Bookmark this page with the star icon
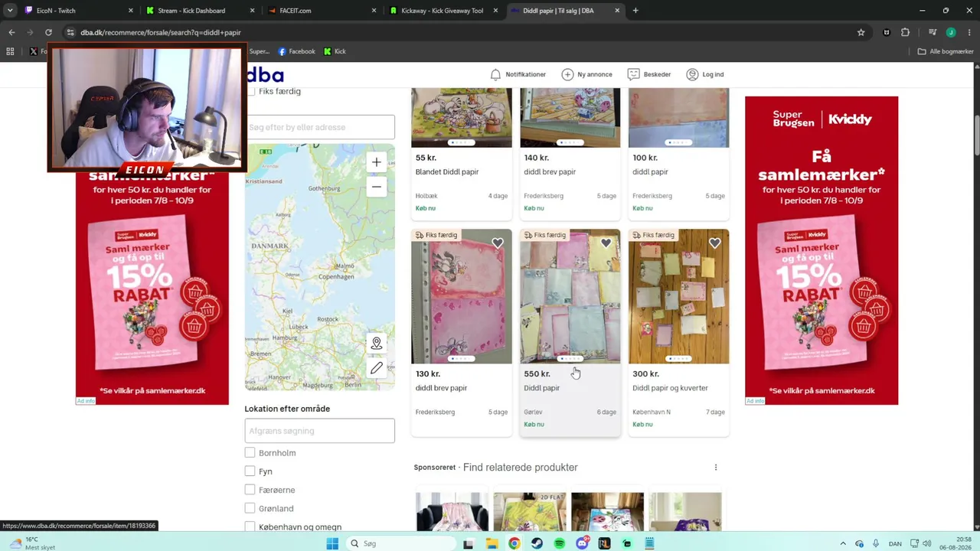Image resolution: width=980 pixels, height=551 pixels. (861, 32)
